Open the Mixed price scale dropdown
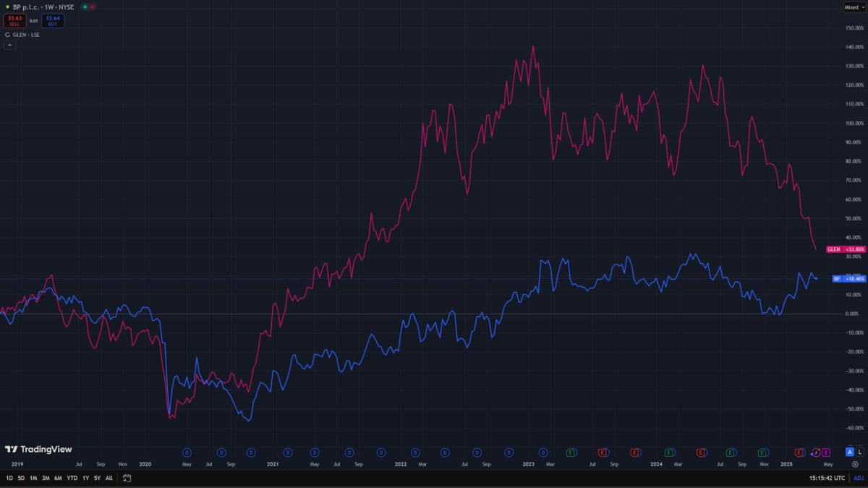Viewport: 868px width, 488px height. coord(854,7)
